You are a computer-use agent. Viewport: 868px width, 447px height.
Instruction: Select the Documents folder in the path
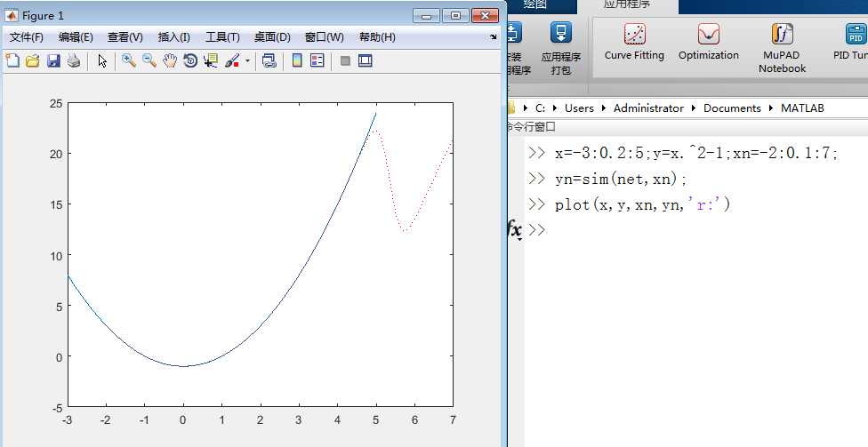pyautogui.click(x=732, y=108)
